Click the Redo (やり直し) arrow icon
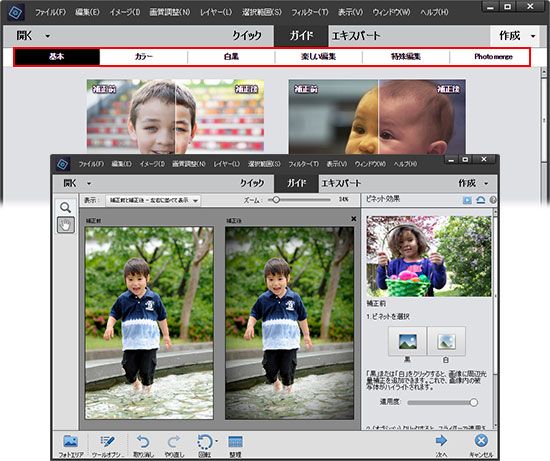 click(x=174, y=442)
